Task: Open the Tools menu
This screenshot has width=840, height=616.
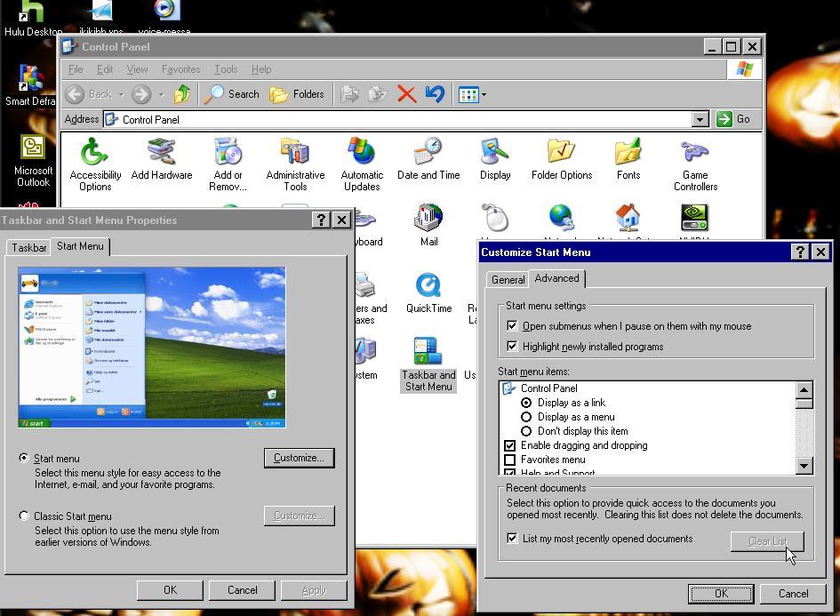Action: (226, 69)
